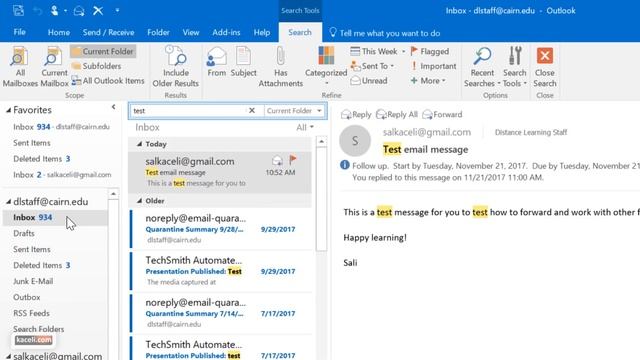Click the Delete X quick access icon
This screenshot has width=640, height=360.
tap(98, 10)
